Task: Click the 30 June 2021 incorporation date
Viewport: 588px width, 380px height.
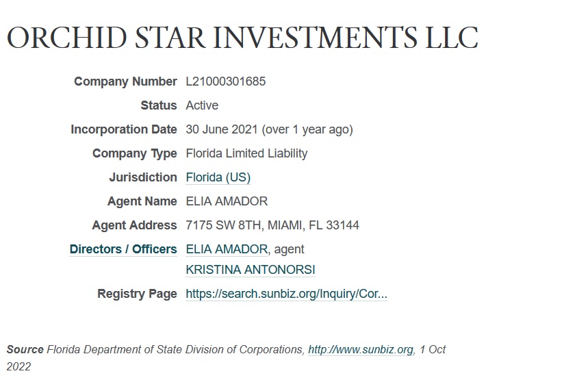Action: pos(222,129)
